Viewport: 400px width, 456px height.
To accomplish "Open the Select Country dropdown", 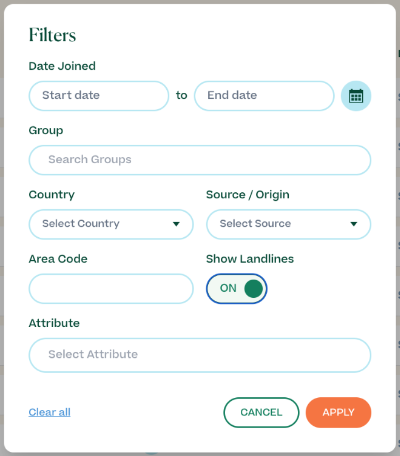I will click(x=111, y=224).
